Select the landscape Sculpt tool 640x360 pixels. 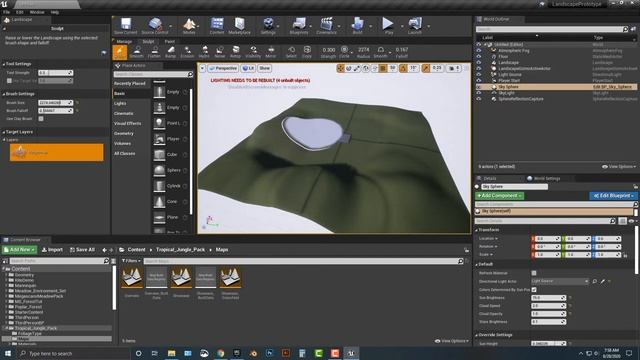pos(120,52)
